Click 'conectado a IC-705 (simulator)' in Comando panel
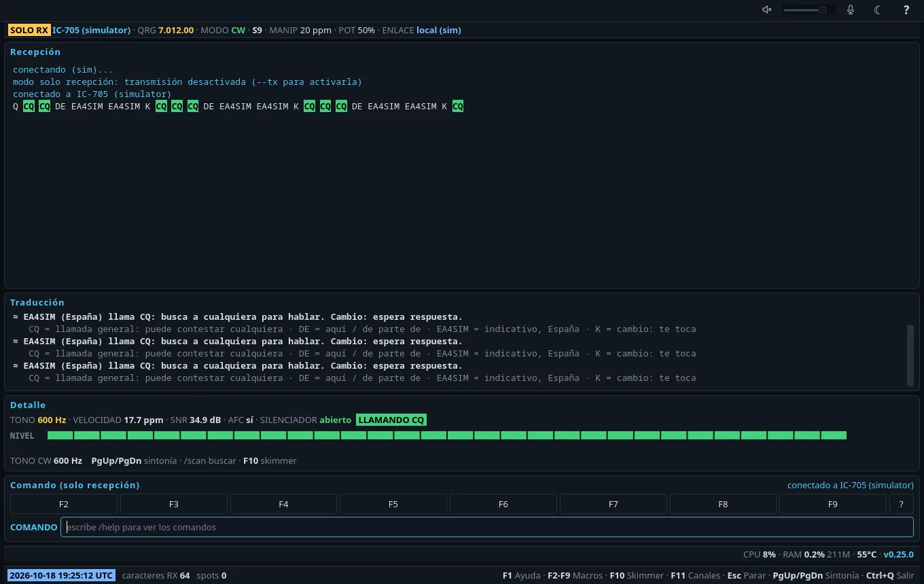This screenshot has width=924, height=584. pos(850,485)
